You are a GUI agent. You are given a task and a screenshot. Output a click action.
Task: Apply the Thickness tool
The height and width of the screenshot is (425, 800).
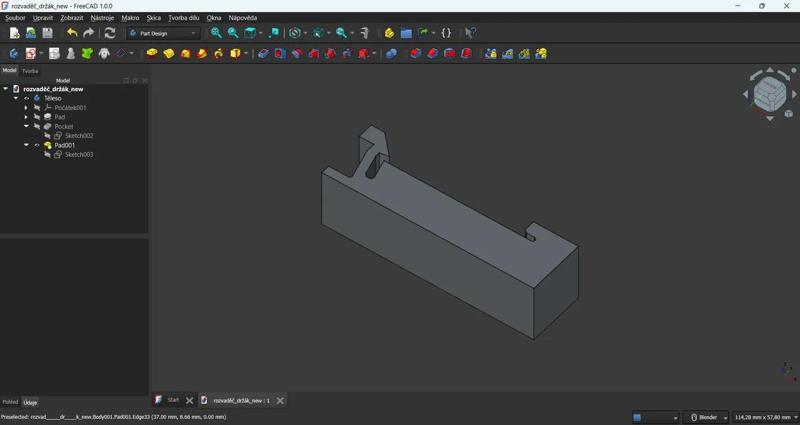[466, 54]
